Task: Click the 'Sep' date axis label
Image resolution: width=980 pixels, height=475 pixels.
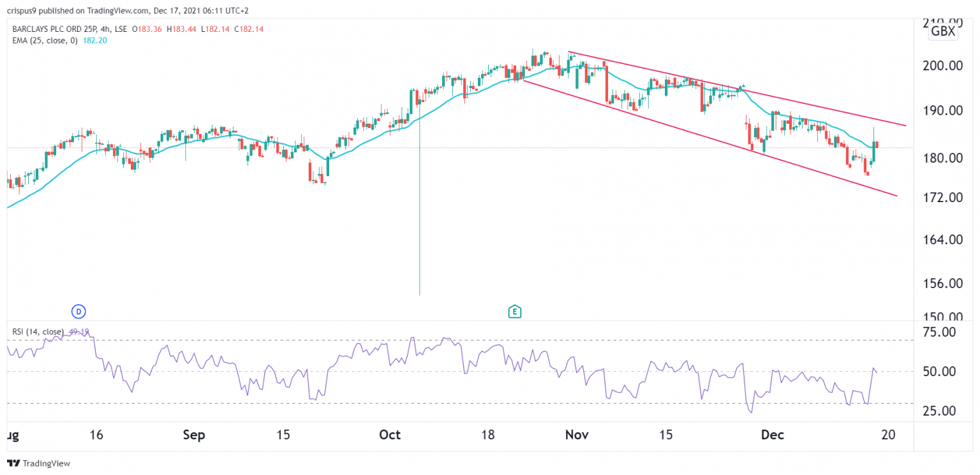Action: click(194, 435)
